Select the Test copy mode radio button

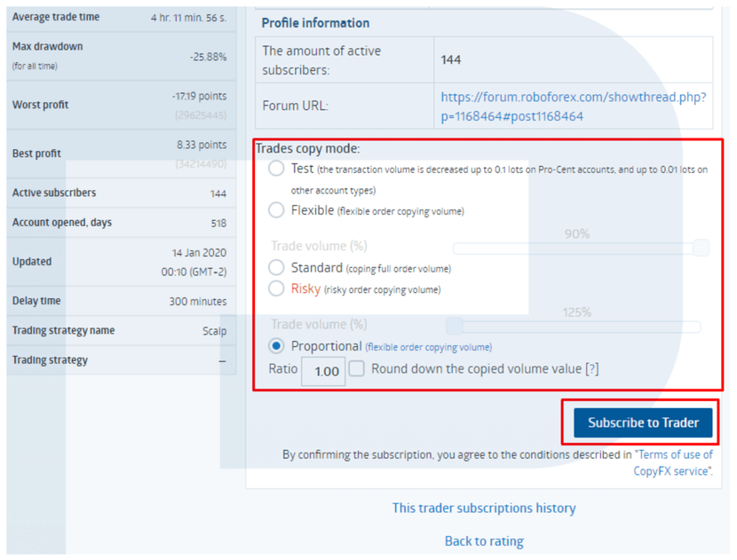(276, 169)
